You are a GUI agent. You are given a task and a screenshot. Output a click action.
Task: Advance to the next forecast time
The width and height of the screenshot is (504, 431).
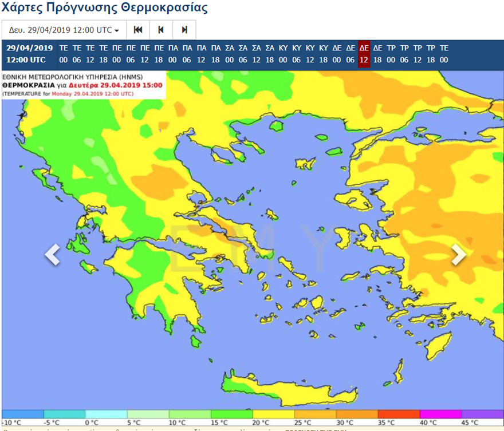click(x=184, y=30)
